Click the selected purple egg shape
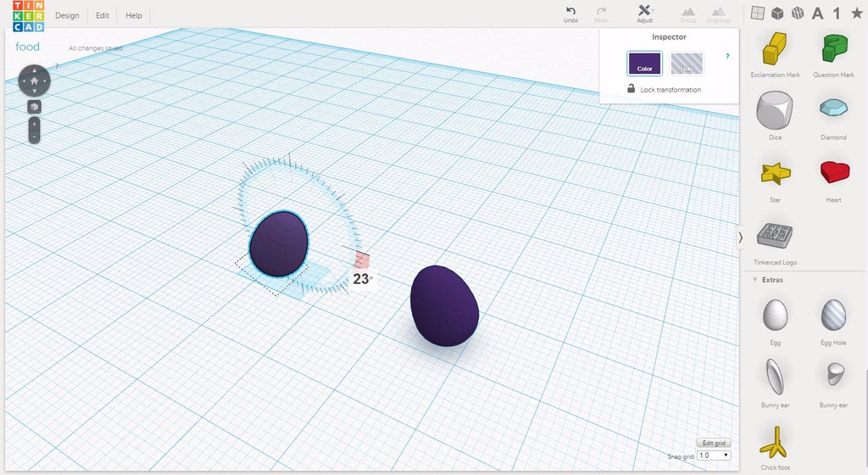 278,243
